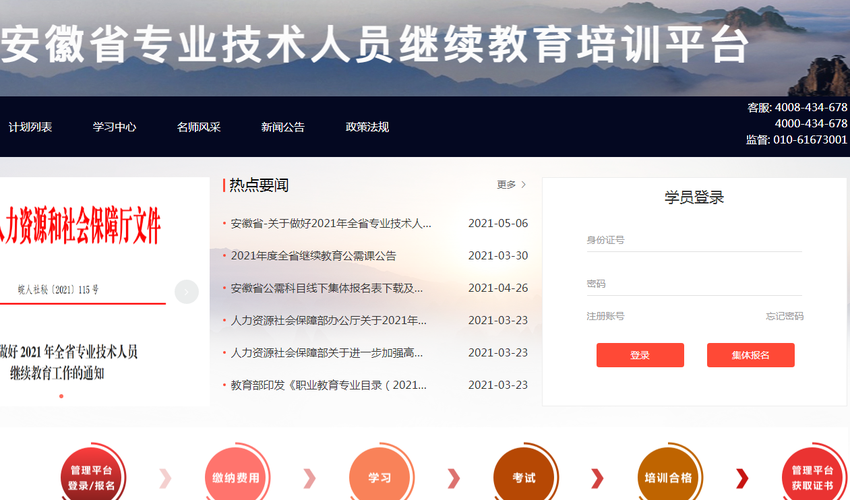This screenshot has width=850, height=500.
Task: Click the 监督: 010-61673001 phone number
Action: [796, 140]
